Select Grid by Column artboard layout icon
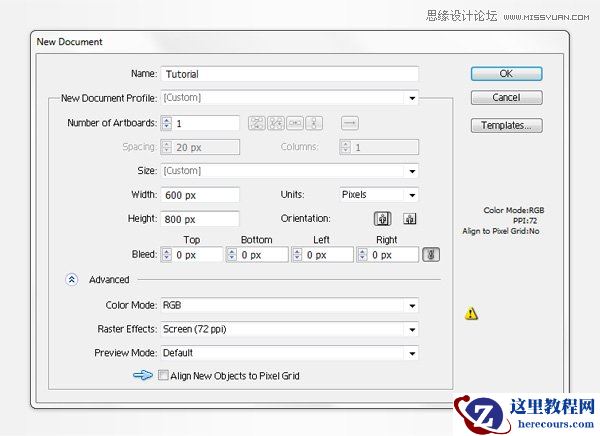This screenshot has height=436, width=600. pos(276,123)
